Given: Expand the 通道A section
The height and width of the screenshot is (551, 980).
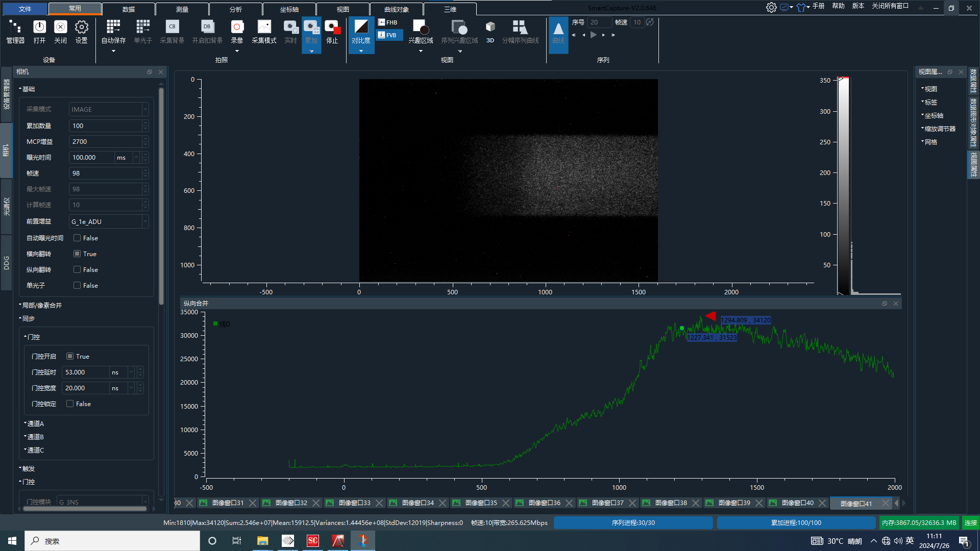Looking at the screenshot, I should tap(34, 423).
